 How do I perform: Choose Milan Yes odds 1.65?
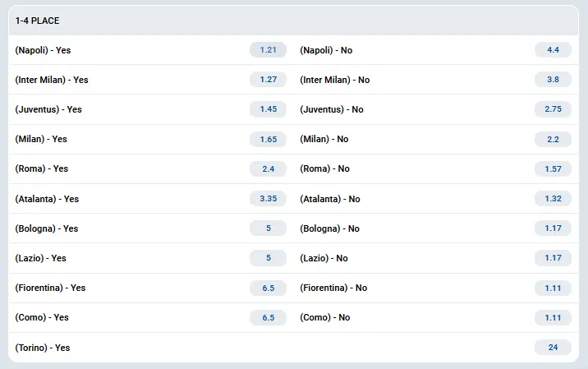tap(268, 139)
